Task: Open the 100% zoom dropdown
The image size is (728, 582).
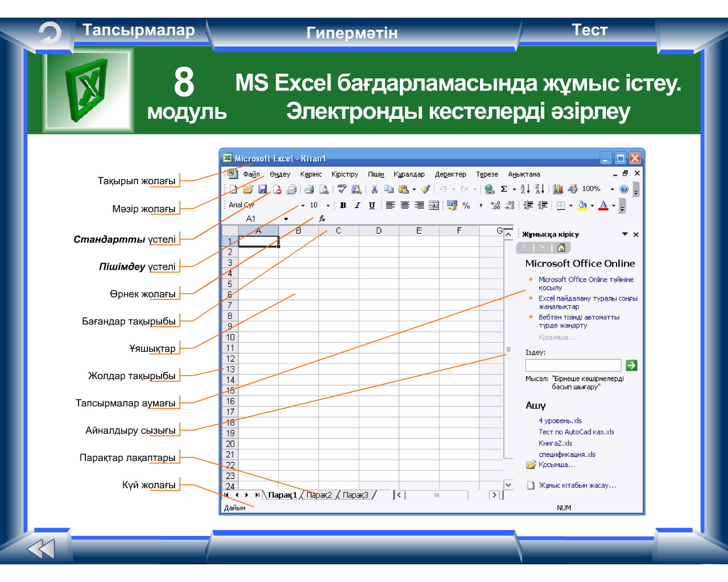Action: click(x=612, y=189)
